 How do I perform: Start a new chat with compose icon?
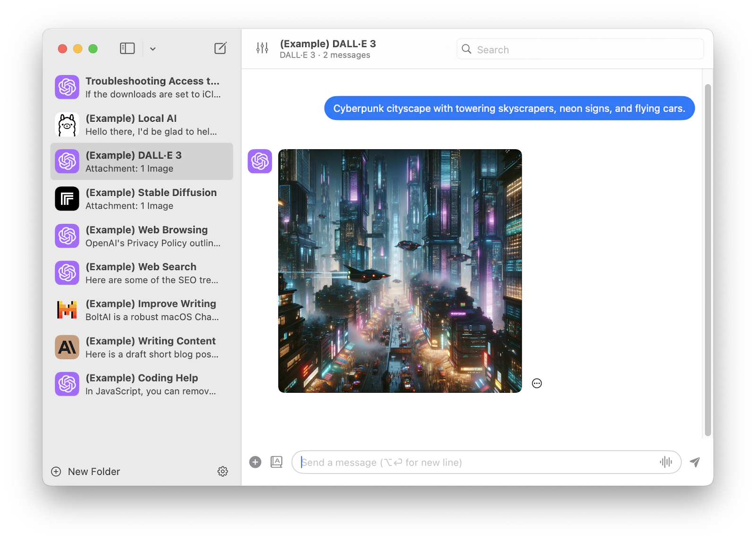220,48
